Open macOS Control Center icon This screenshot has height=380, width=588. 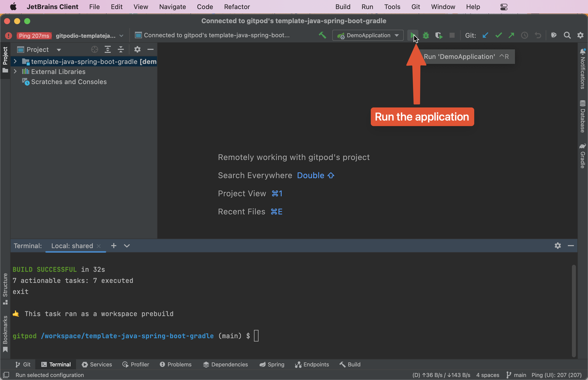point(504,7)
